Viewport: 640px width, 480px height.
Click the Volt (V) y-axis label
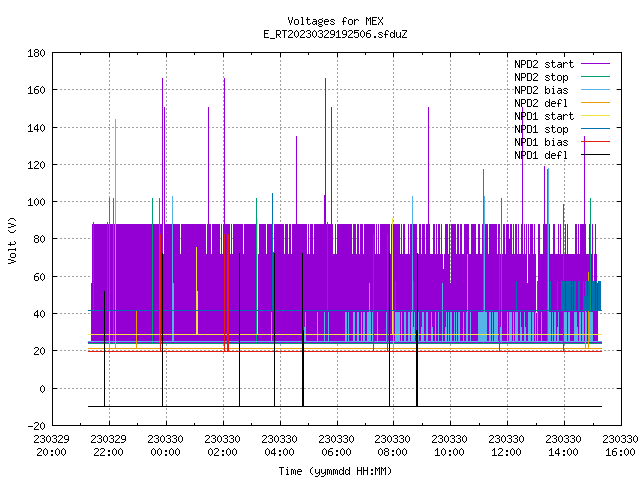(x=12, y=240)
